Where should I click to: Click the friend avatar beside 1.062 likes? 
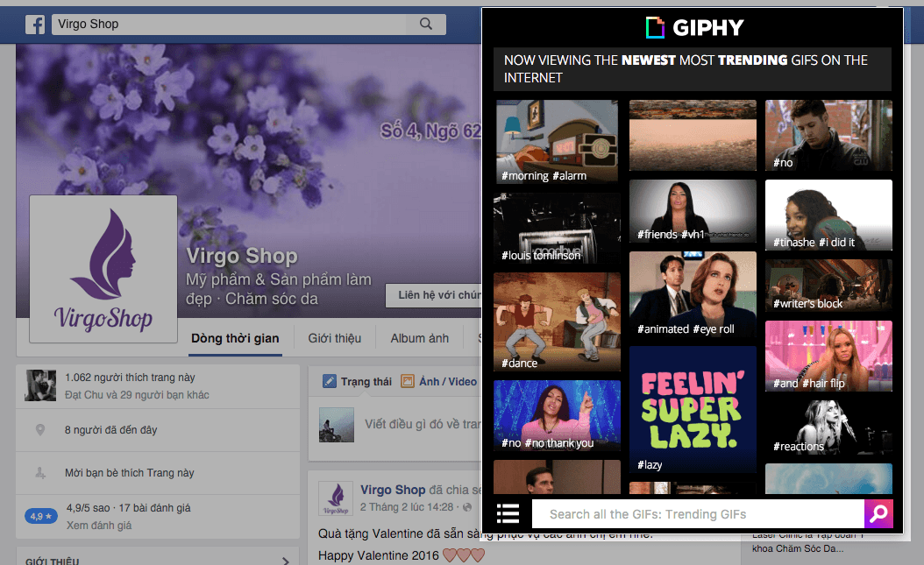[x=40, y=385]
